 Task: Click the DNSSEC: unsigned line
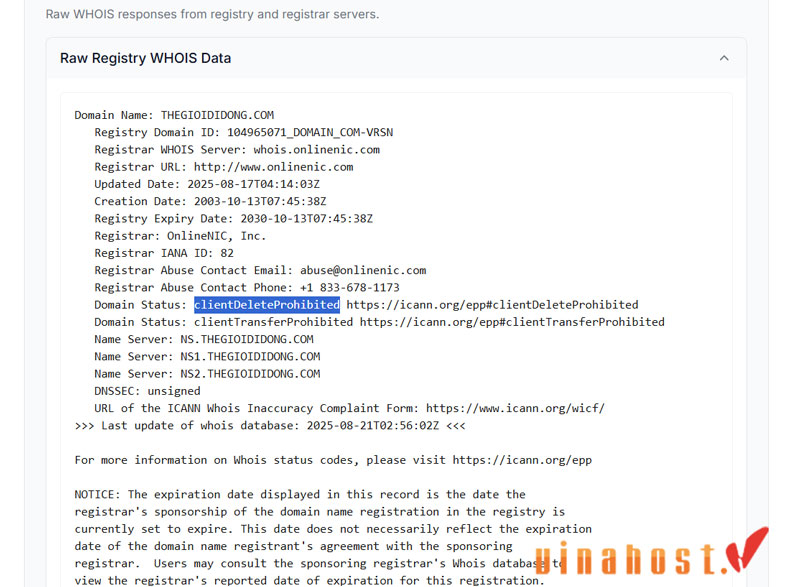tap(147, 391)
